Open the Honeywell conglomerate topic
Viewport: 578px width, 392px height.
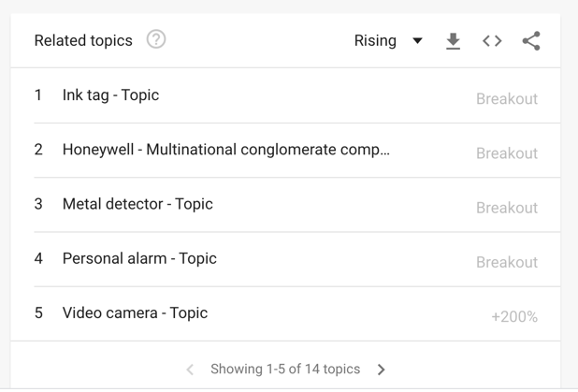click(226, 150)
